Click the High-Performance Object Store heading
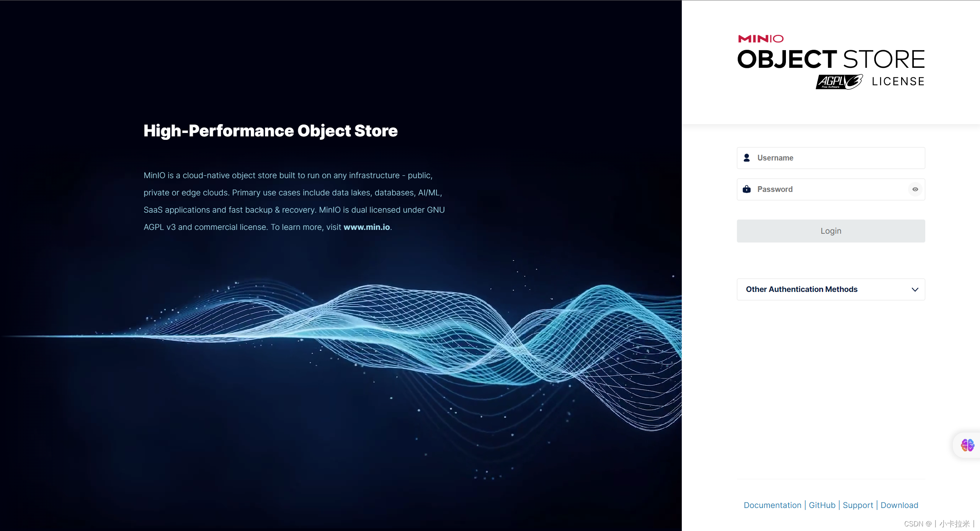Viewport: 980px width, 531px height. click(270, 131)
